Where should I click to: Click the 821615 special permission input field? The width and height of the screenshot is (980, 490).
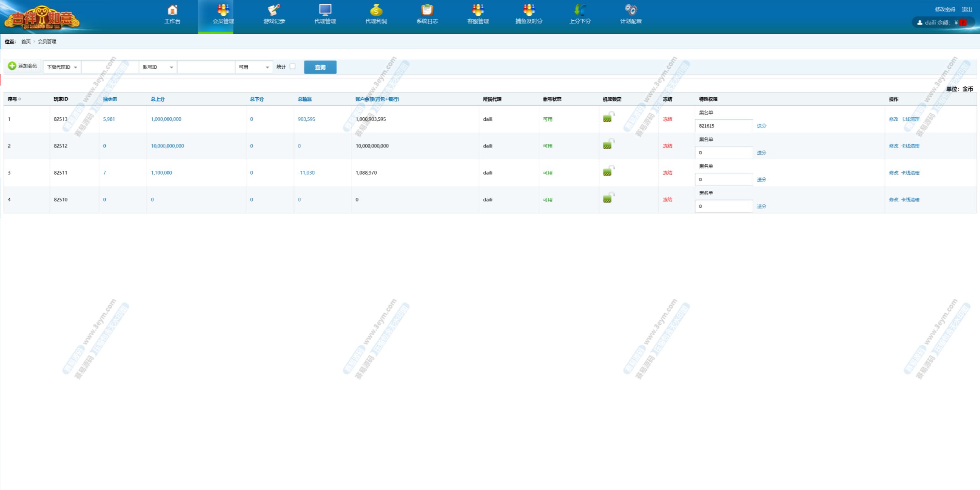coord(724,126)
